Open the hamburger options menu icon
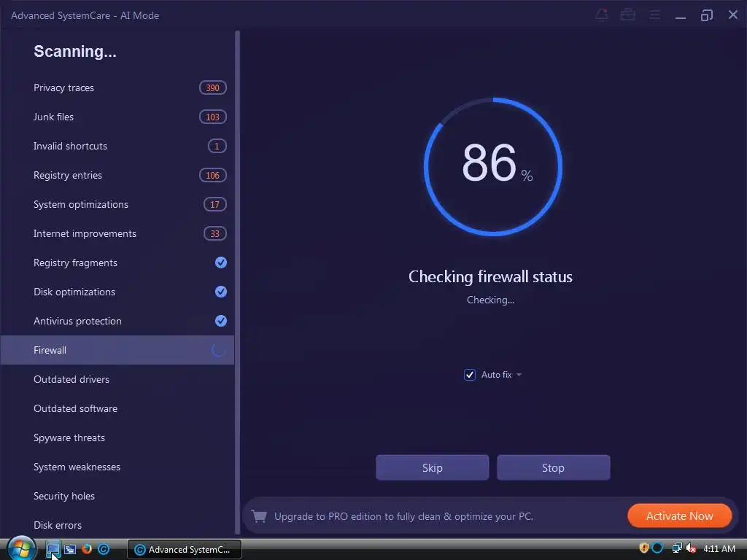The height and width of the screenshot is (560, 747). coord(654,15)
